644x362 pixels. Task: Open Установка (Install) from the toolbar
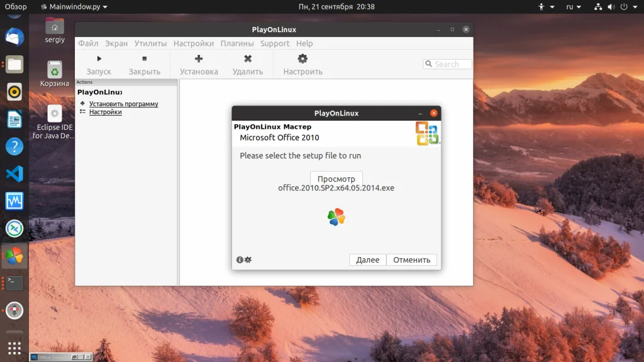pyautogui.click(x=199, y=65)
